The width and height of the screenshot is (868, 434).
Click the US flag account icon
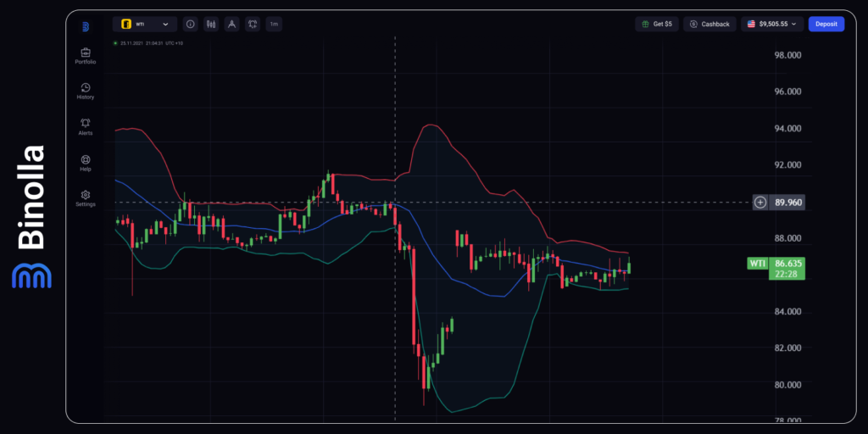coord(751,24)
